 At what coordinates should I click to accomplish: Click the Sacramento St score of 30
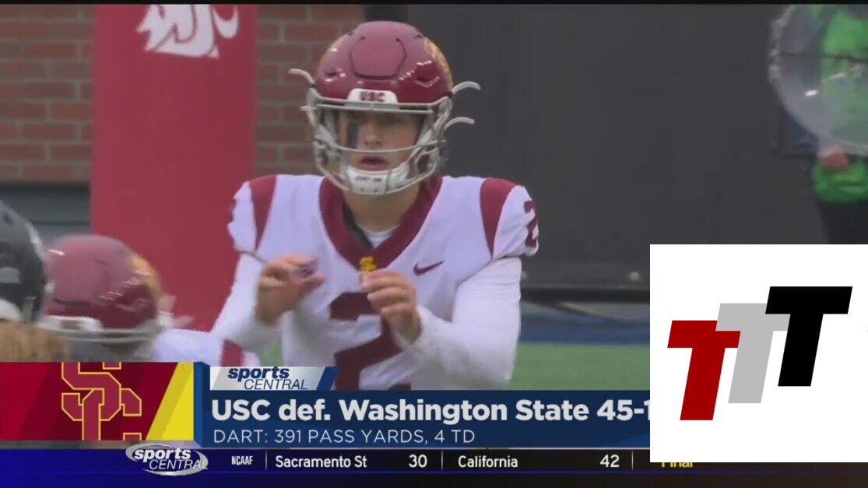[418, 462]
